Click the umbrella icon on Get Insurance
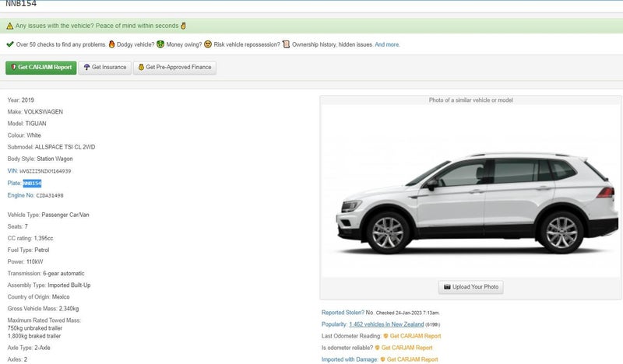Image resolution: width=623 pixels, height=364 pixels. tap(86, 67)
